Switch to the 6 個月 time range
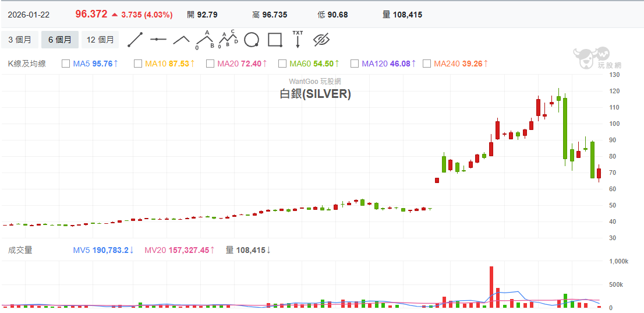The width and height of the screenshot is (644, 313). pos(60,40)
